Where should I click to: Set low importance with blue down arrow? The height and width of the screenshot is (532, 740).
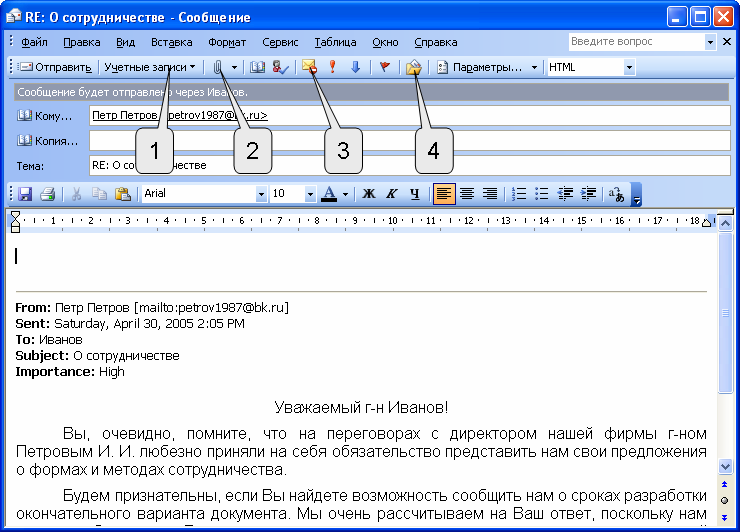pyautogui.click(x=355, y=67)
